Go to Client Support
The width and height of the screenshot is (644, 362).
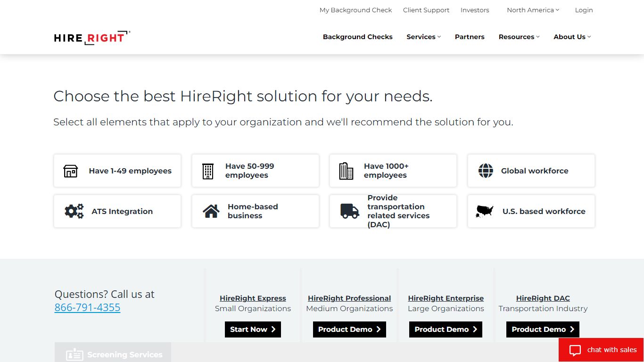coord(426,10)
